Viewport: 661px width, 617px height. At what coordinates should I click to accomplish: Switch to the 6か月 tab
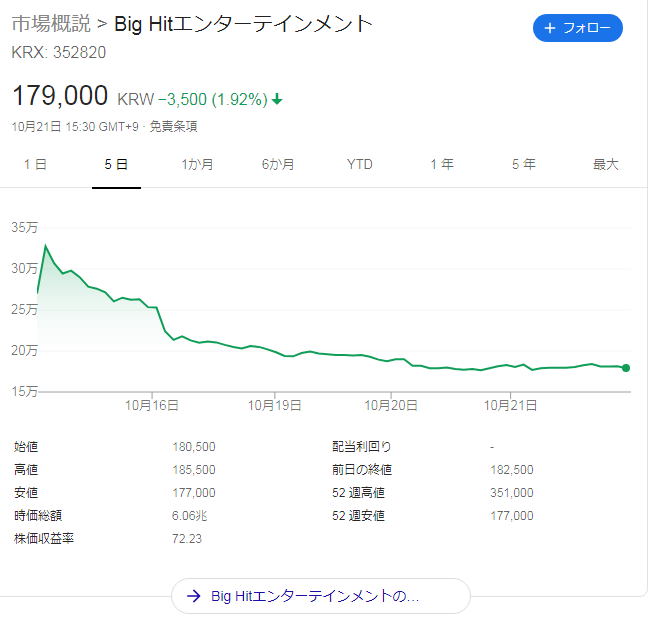pos(278,164)
